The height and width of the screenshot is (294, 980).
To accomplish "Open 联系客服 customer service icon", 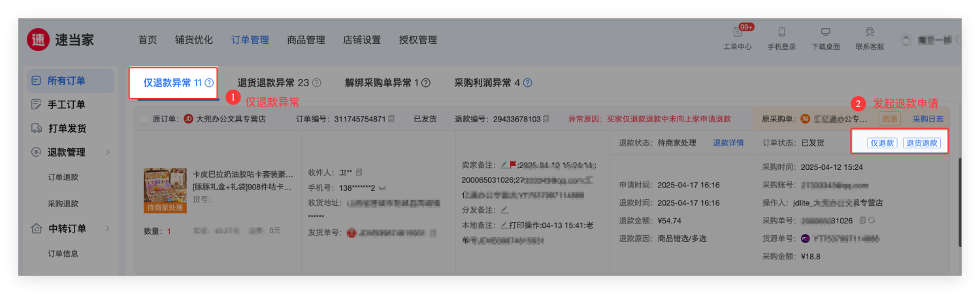I will pos(870,33).
